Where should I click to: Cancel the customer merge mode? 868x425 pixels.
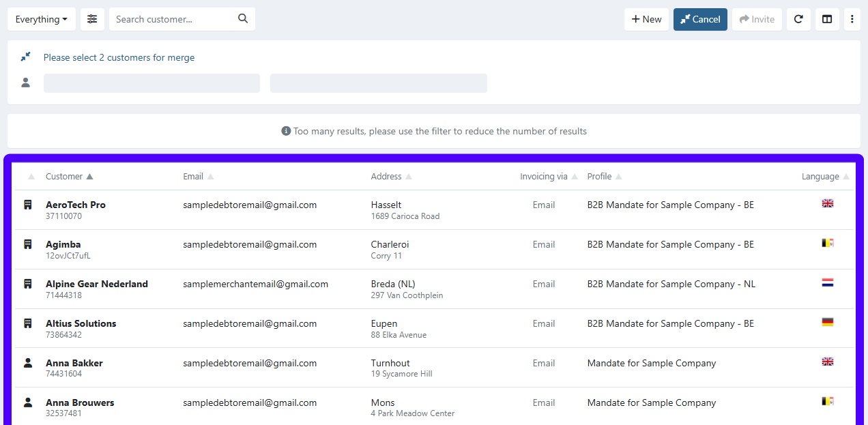pyautogui.click(x=700, y=19)
